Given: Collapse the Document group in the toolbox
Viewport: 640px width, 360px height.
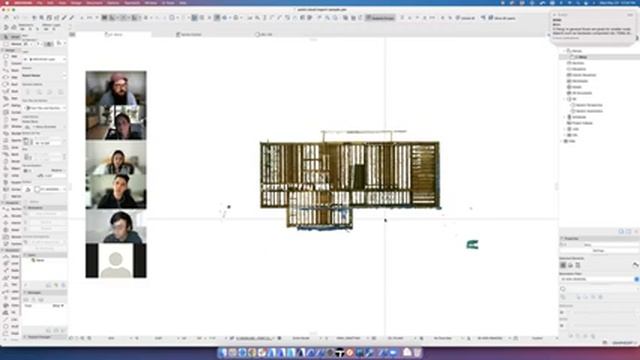Looking at the screenshot, I should click(3, 250).
